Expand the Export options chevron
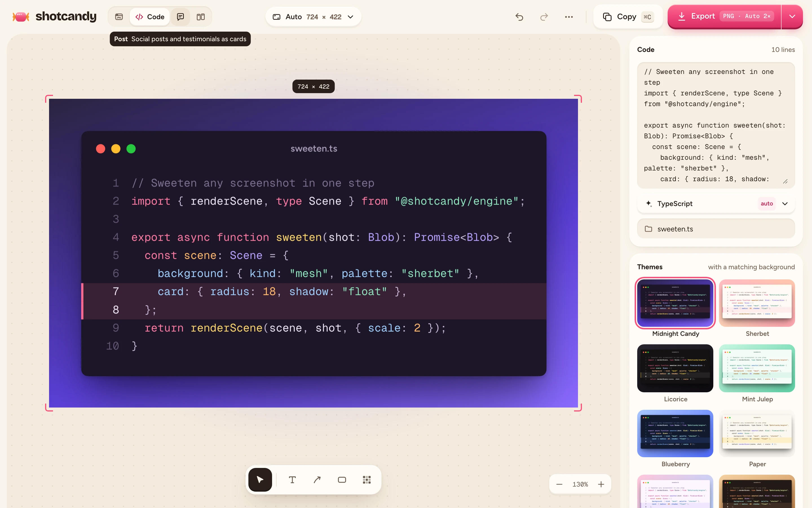This screenshot has height=508, width=812. pyautogui.click(x=792, y=16)
